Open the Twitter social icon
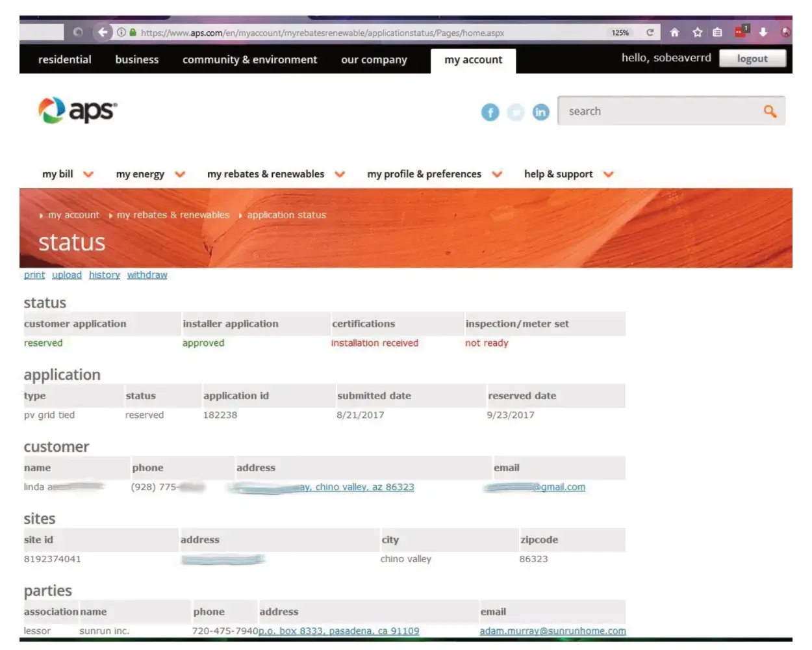Screen dimensions: 812x650 515,112
